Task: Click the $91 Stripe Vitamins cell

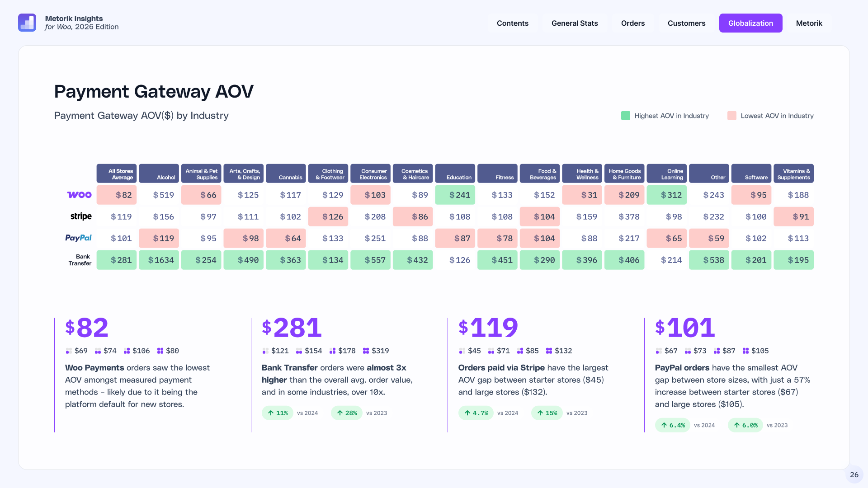Action: [x=794, y=216]
